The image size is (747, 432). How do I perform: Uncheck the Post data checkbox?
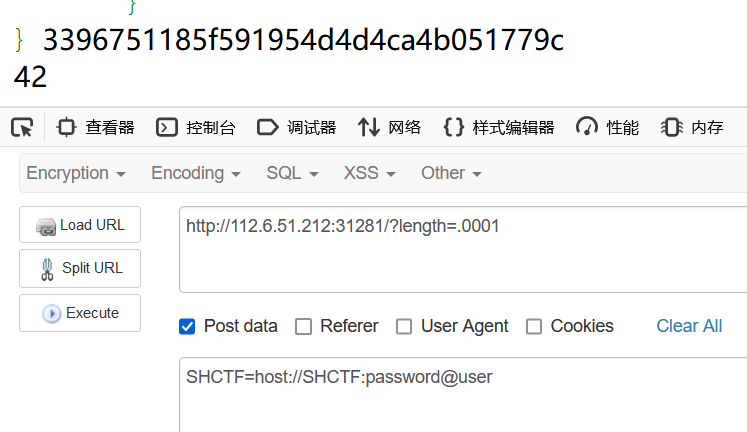(187, 327)
